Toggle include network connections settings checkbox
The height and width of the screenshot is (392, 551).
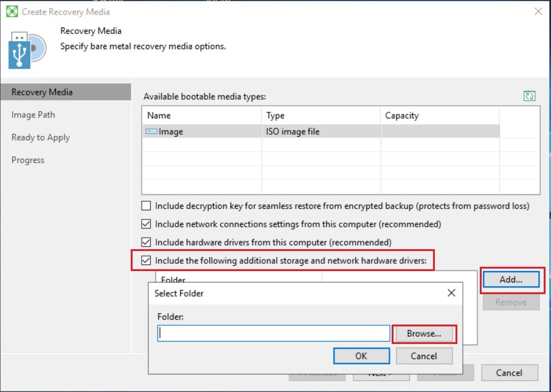(x=146, y=224)
